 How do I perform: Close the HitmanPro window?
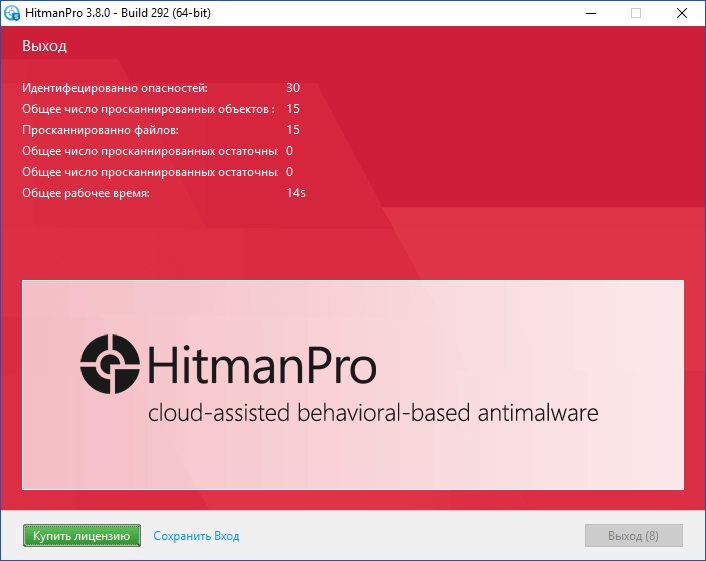(x=682, y=13)
